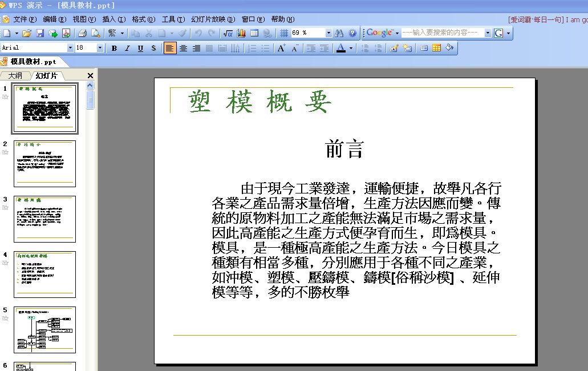Image resolution: width=588 pixels, height=371 pixels.
Task: Switch to the 幻灯片 slides tab
Action: (x=47, y=76)
